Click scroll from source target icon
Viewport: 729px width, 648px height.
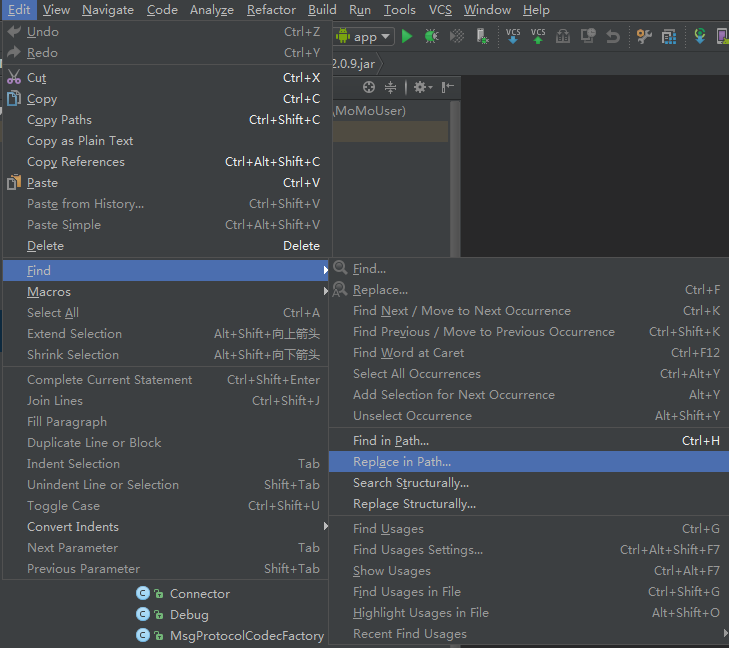tap(369, 87)
